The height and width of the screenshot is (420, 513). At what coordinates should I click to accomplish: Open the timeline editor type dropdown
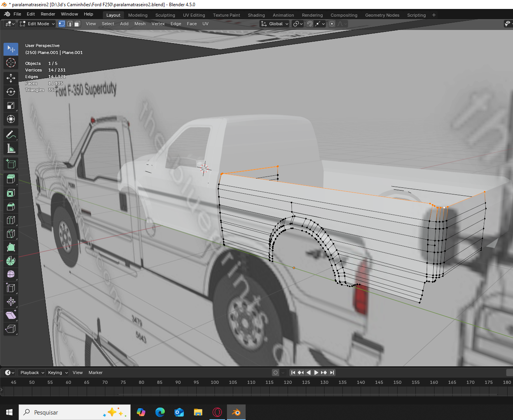(9, 373)
